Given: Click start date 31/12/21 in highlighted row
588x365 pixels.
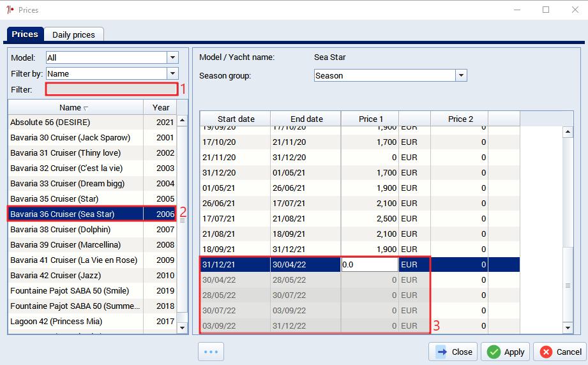Looking at the screenshot, I should pyautogui.click(x=235, y=265).
